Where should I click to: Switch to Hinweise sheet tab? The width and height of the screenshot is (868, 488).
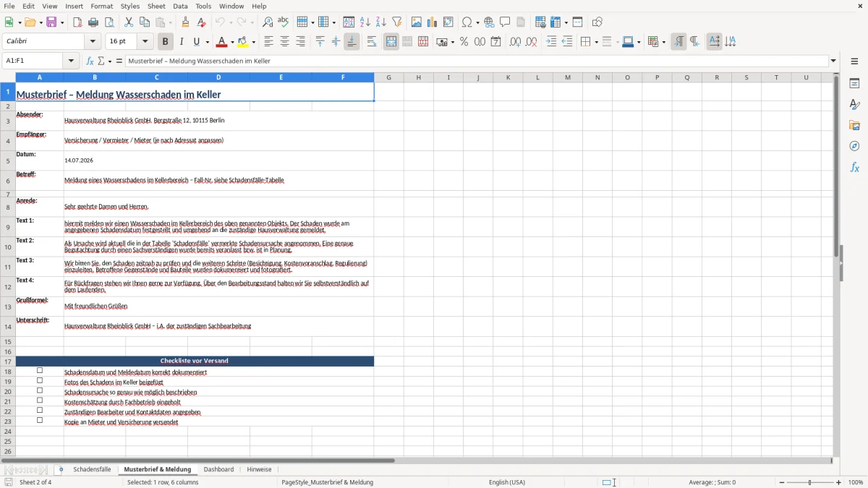(259, 469)
